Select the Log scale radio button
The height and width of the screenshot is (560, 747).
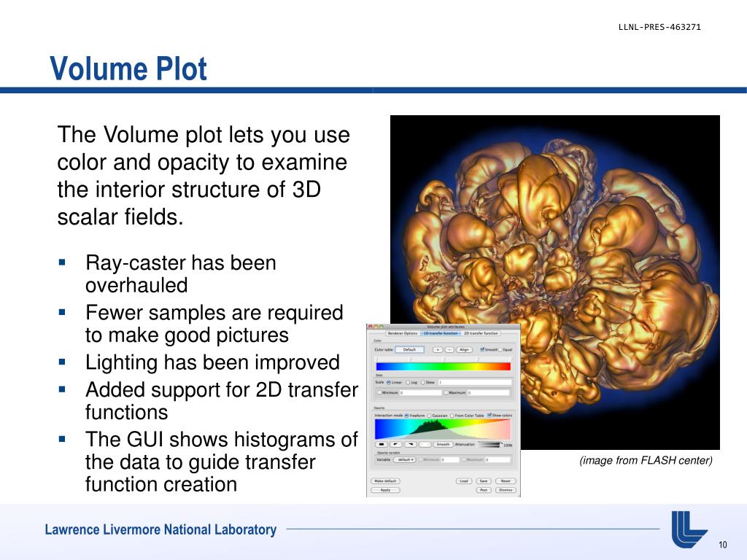(x=408, y=382)
